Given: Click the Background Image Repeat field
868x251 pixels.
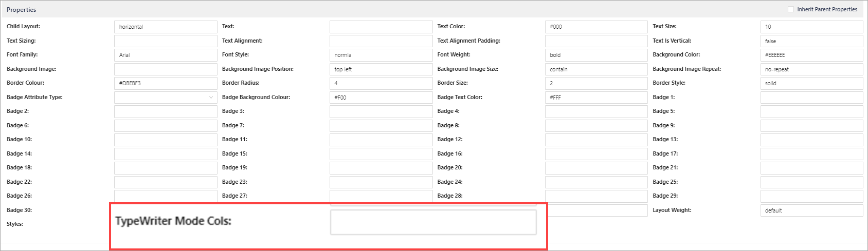Looking at the screenshot, I should [811, 69].
